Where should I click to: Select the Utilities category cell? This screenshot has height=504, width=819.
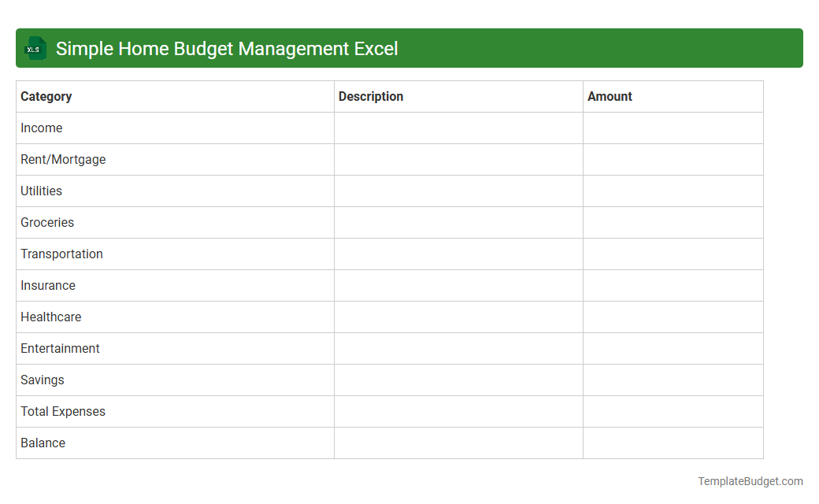(41, 191)
